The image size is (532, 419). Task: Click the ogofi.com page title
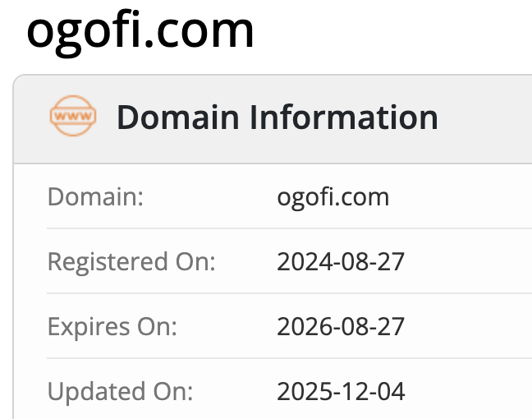tap(140, 30)
